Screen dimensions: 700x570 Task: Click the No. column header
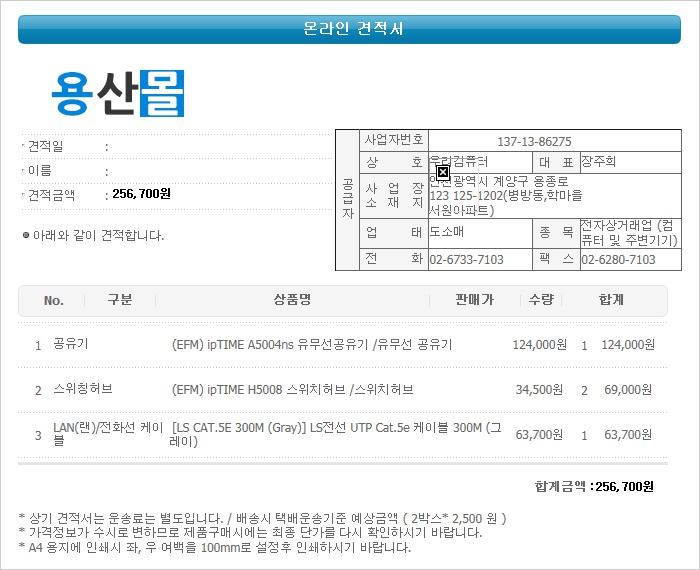coord(54,300)
